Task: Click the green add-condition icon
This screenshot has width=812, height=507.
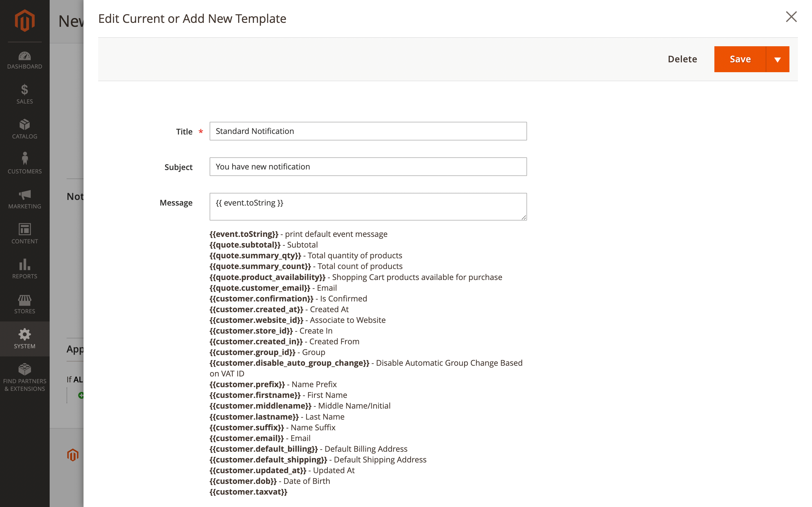Action: coord(81,395)
